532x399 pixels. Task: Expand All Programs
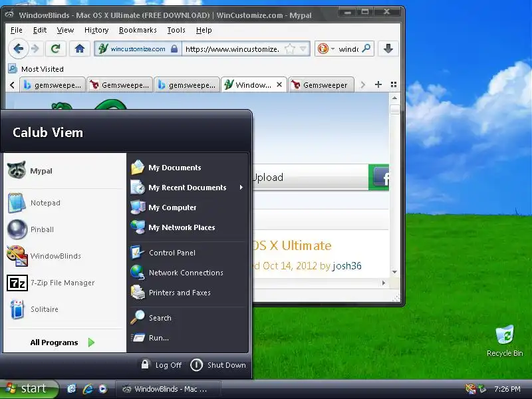click(63, 342)
